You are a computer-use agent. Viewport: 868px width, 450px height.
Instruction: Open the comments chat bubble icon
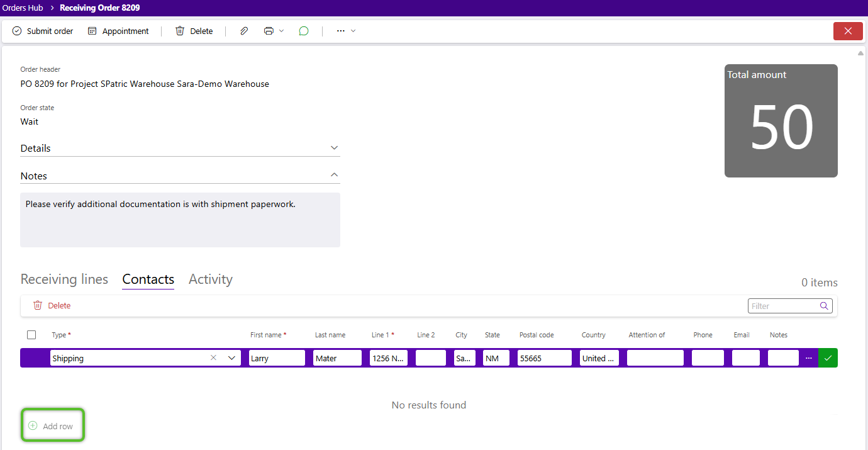(x=304, y=31)
